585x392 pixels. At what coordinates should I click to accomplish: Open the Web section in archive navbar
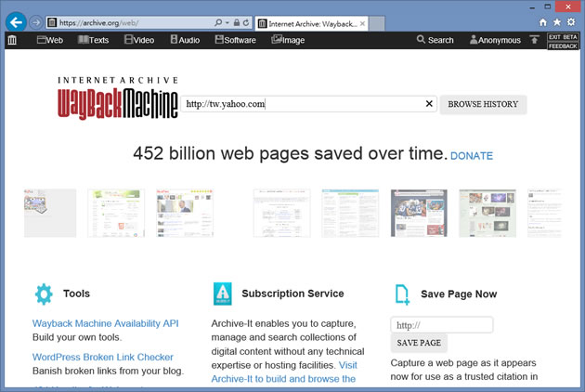tap(50, 40)
